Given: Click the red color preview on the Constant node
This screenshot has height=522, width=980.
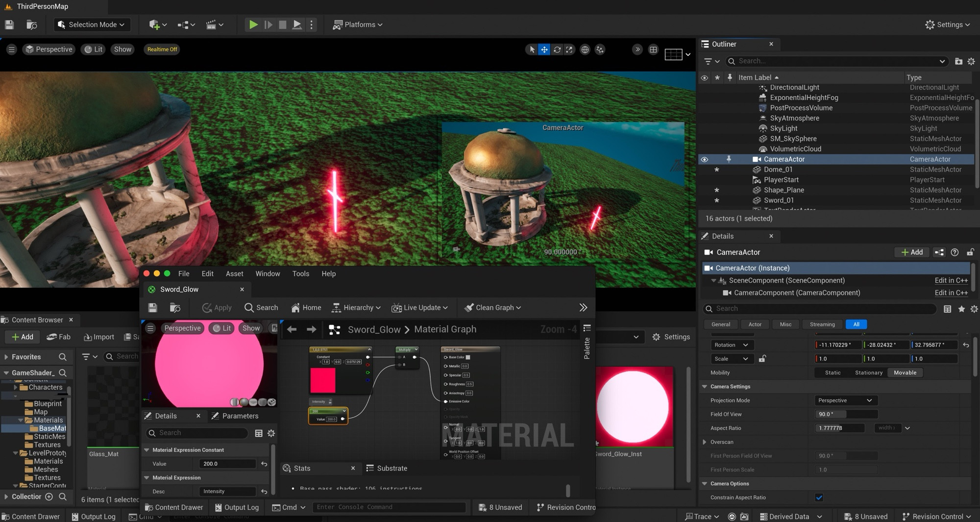Looking at the screenshot, I should (323, 380).
